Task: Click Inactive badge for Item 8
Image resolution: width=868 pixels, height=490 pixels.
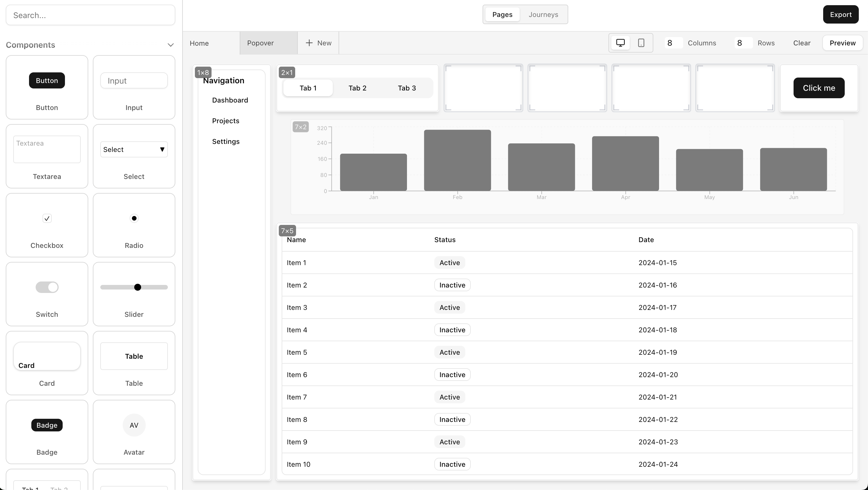Action: 452,419
